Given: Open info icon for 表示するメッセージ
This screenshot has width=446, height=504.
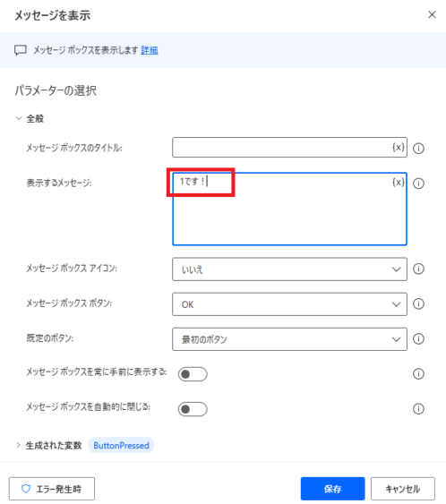Looking at the screenshot, I should (418, 184).
